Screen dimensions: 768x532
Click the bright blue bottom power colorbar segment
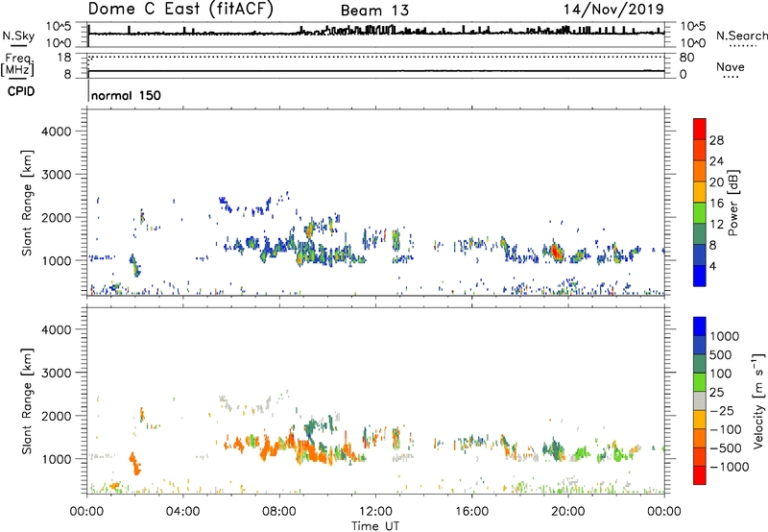(700, 276)
